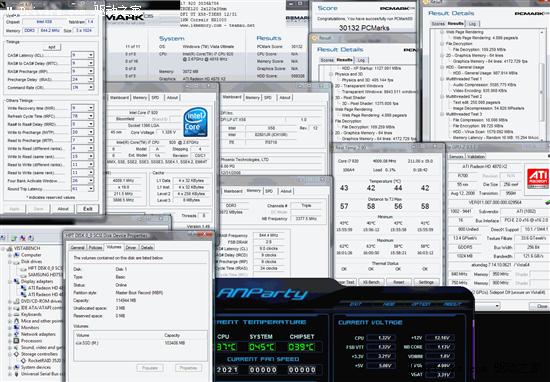
Task: Click Monitors category icon
Action: 16,327
